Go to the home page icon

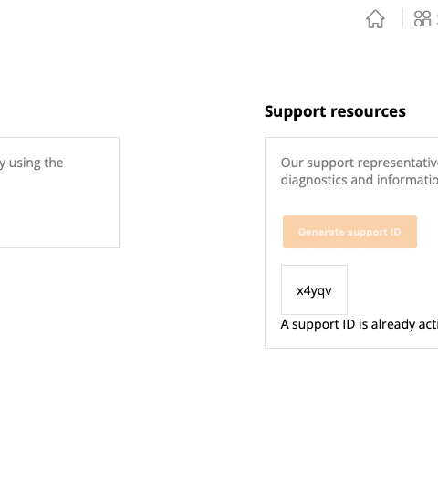tap(375, 19)
